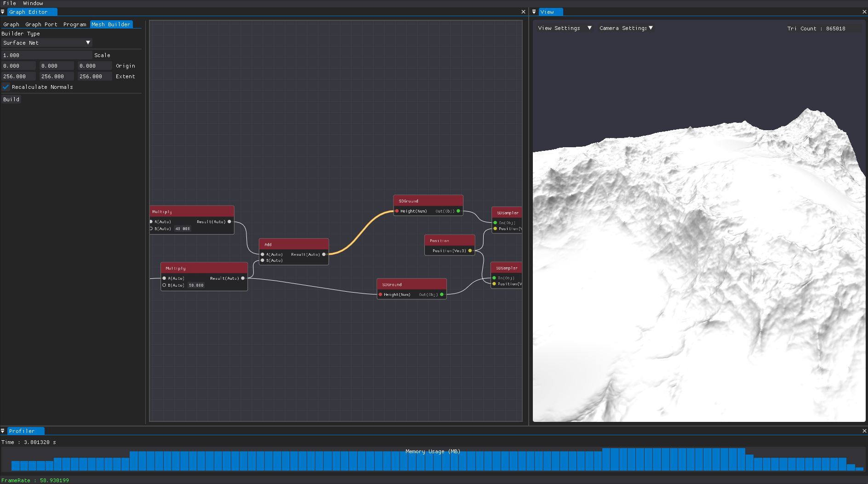
Task: Click the lower Multiply node's 50.000 value field
Action: click(x=196, y=285)
